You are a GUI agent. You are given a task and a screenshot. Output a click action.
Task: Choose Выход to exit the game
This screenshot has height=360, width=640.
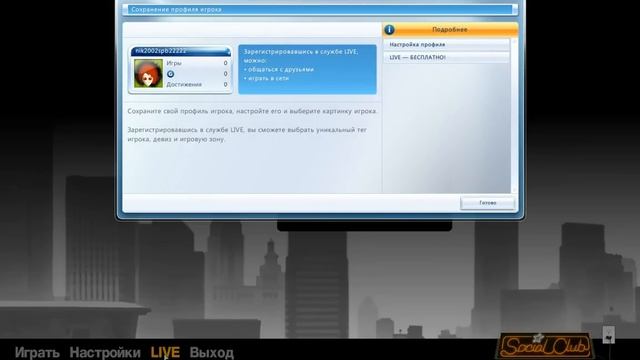pyautogui.click(x=211, y=352)
